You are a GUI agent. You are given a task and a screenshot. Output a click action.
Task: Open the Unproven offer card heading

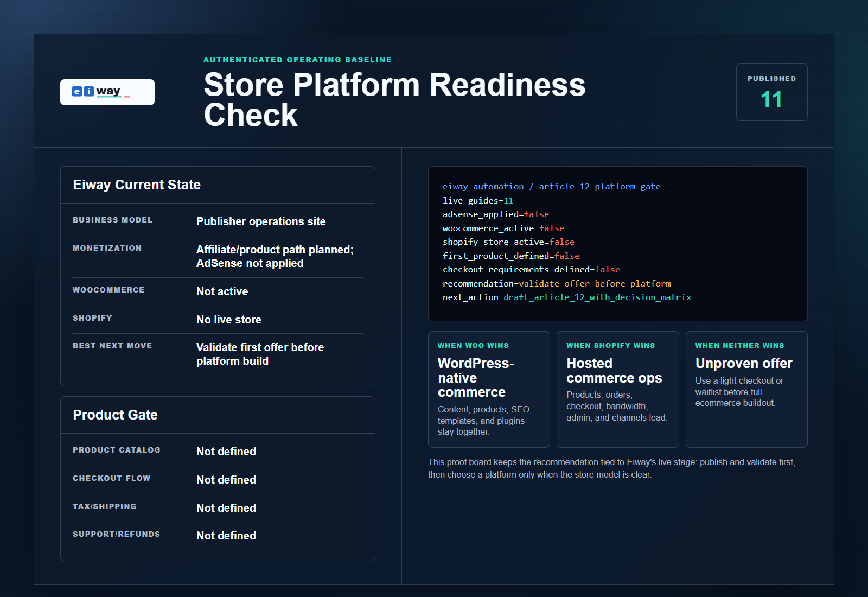pyautogui.click(x=744, y=364)
